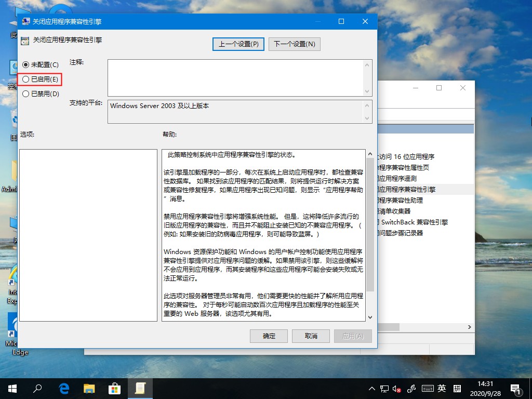This screenshot has width=532, height=399.
Task: Open the muted volume icon in system tray
Action: (x=397, y=388)
